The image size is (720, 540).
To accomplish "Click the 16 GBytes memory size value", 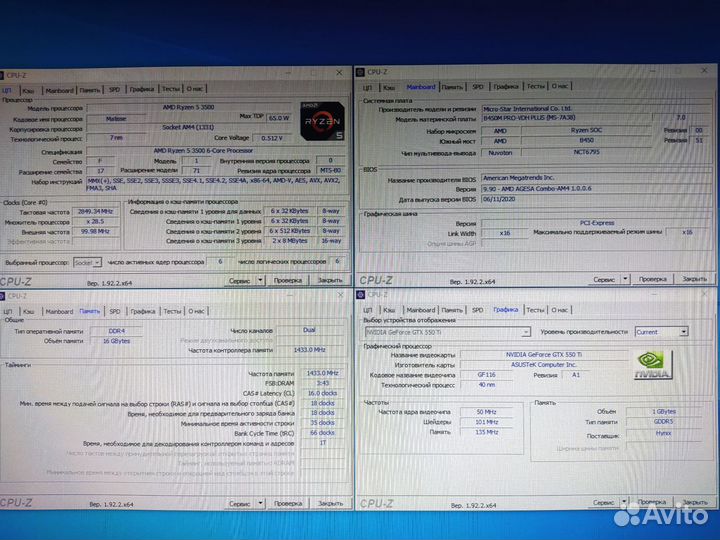I will pos(117,341).
